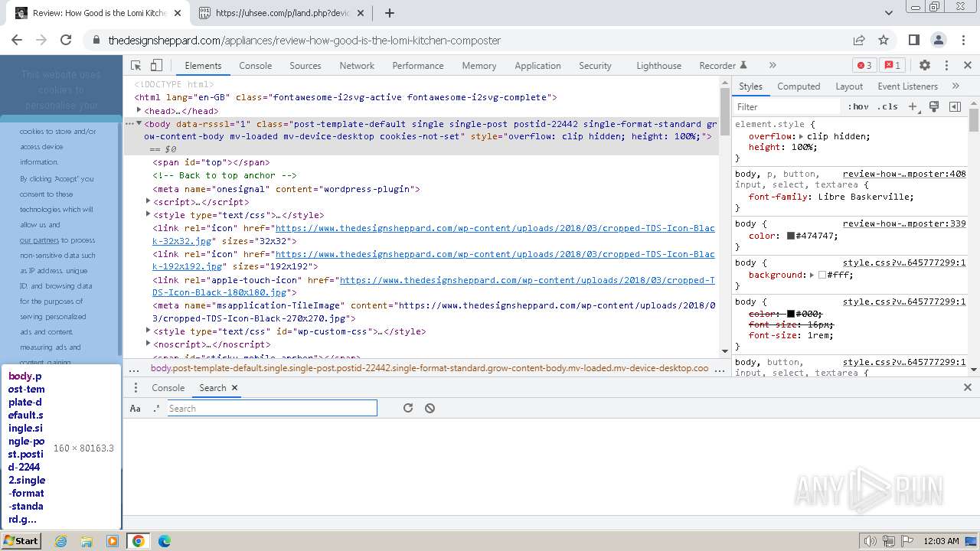This screenshot has height=551, width=980.
Task: Refresh search results icon
Action: (x=408, y=409)
